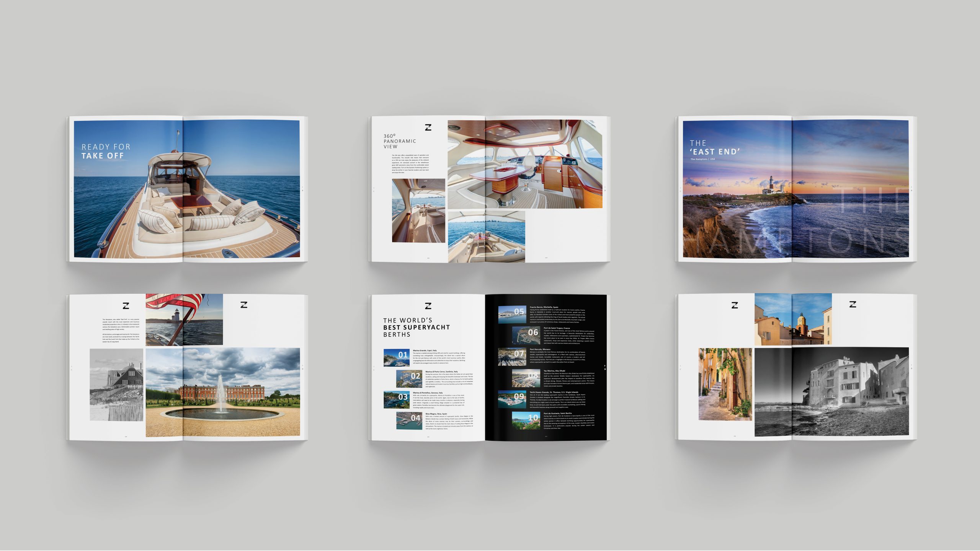Select the 09 Yacht Haven Grande thumbnail
The image size is (980, 551).
point(512,399)
